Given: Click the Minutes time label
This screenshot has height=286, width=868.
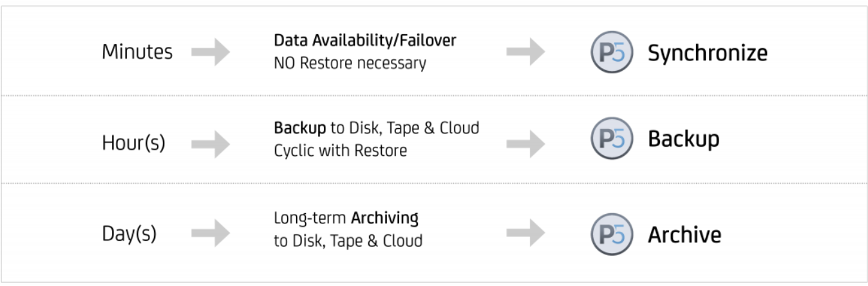Looking at the screenshot, I should click(137, 53).
